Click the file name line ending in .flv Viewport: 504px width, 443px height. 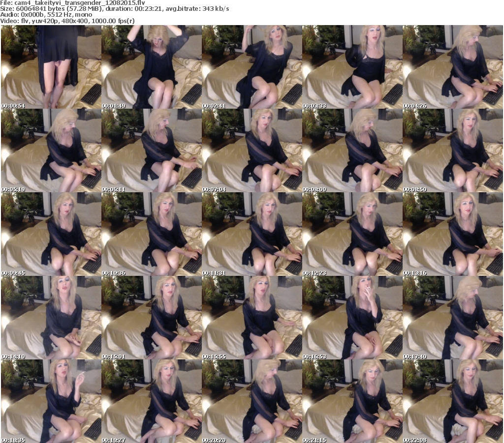point(73,2)
